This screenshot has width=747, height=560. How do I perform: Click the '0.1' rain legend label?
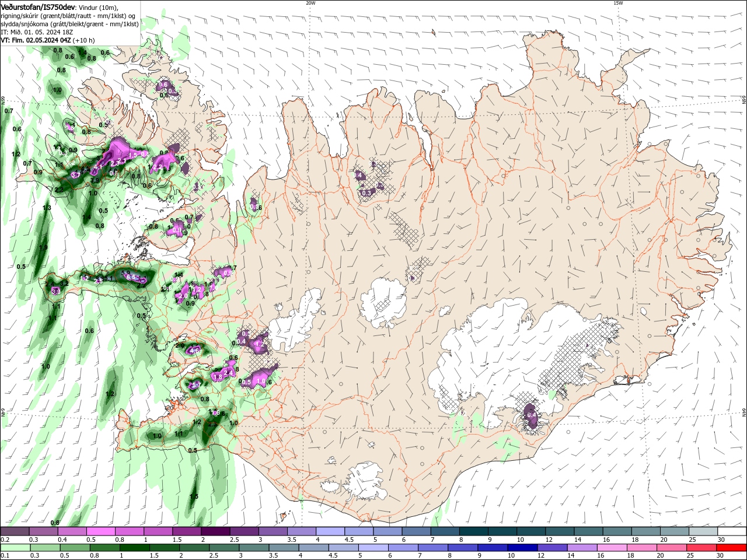tap(5, 556)
